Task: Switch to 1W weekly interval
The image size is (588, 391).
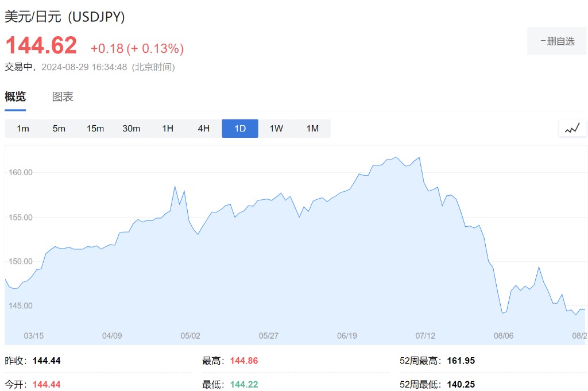Action: 276,129
